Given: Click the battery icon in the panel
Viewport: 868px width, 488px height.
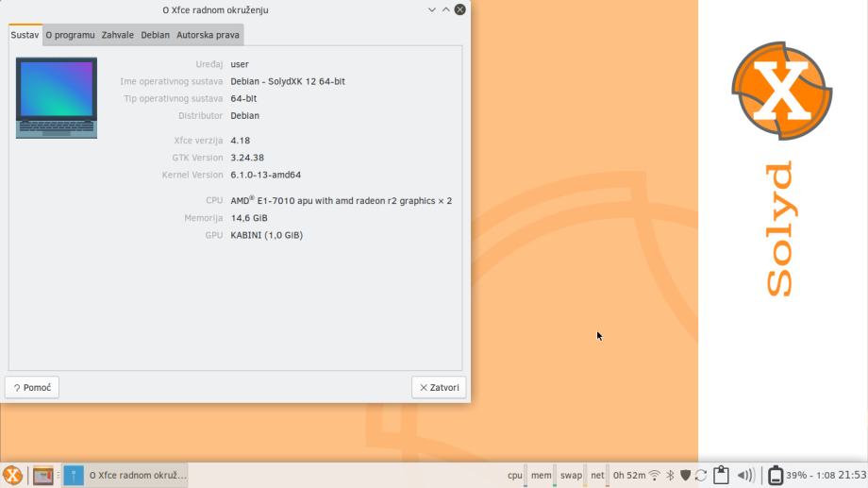Looking at the screenshot, I should point(776,476).
